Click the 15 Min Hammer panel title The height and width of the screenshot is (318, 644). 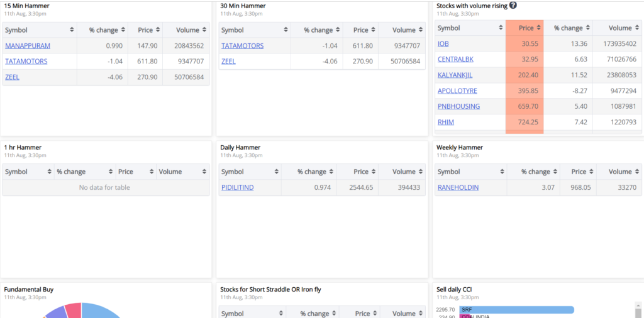(25, 6)
